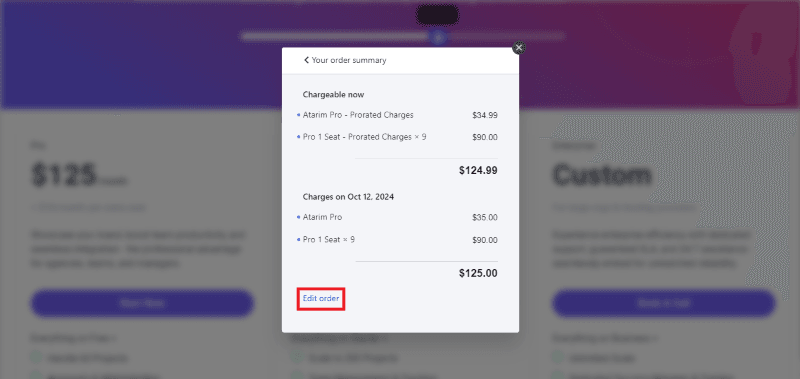Click the blurred $125 plan price
The image size is (800, 379).
pyautogui.click(x=64, y=175)
